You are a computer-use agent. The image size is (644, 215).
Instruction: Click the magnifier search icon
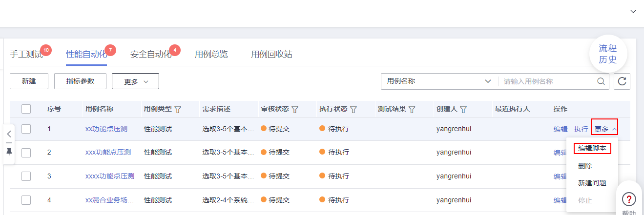(601, 81)
